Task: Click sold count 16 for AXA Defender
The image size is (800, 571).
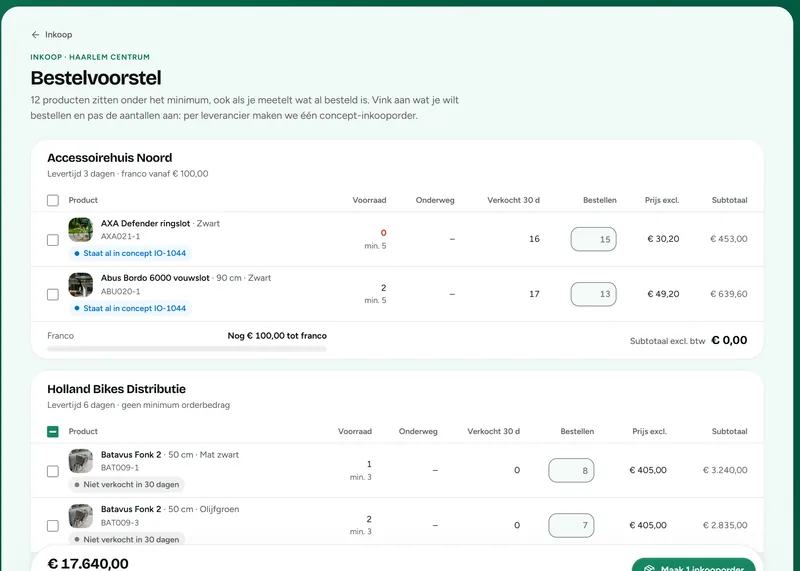Action: coord(534,239)
